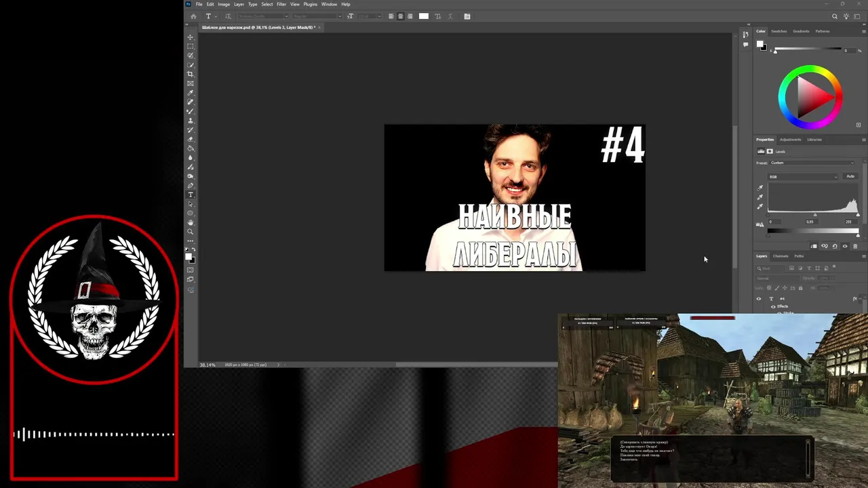Image resolution: width=868 pixels, height=488 pixels.
Task: Open the Plugins menu
Action: point(311,4)
